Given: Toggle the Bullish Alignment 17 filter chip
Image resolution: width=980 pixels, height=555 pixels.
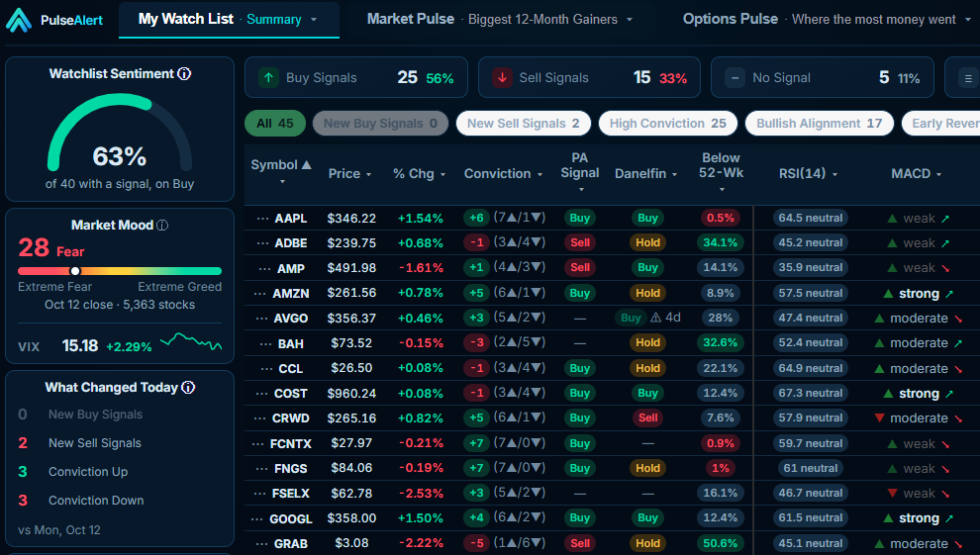Looking at the screenshot, I should coord(820,124).
